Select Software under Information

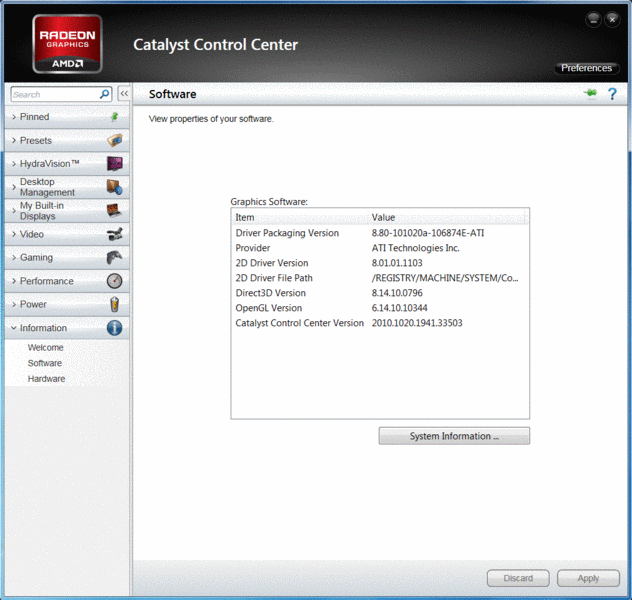tap(45, 363)
